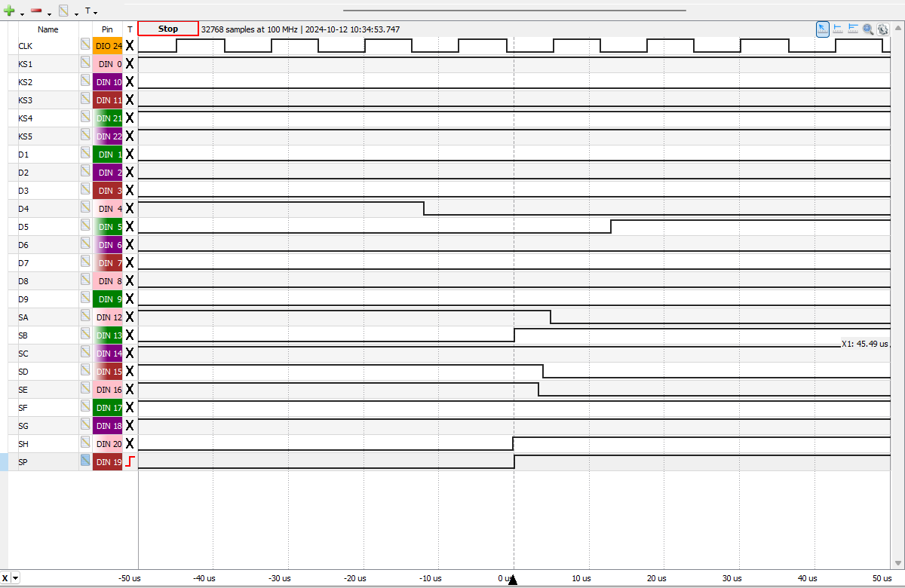Viewport: 905px width, 588px height.
Task: Select the SP signal name
Action: [x=23, y=462]
